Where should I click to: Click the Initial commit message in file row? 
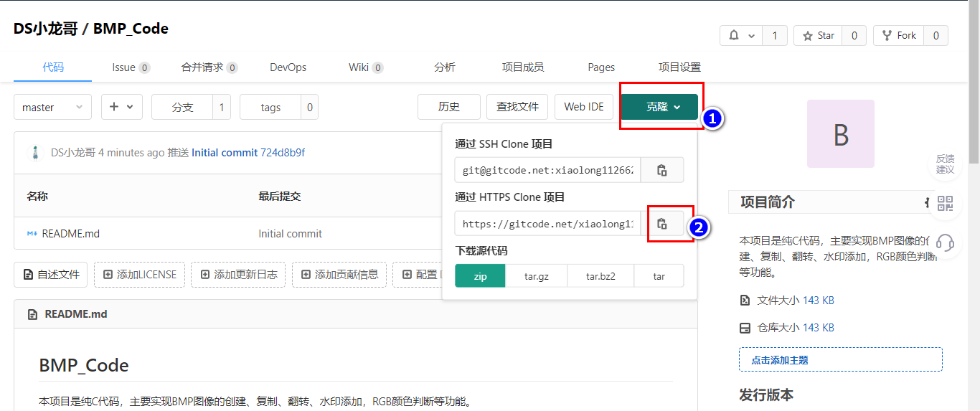[290, 233]
